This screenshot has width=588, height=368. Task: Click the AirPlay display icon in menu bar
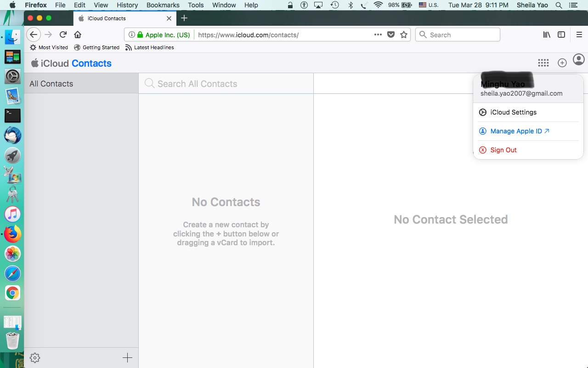319,5
